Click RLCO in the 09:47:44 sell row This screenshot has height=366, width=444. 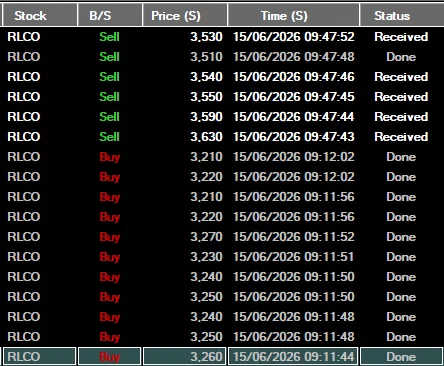coord(24,117)
